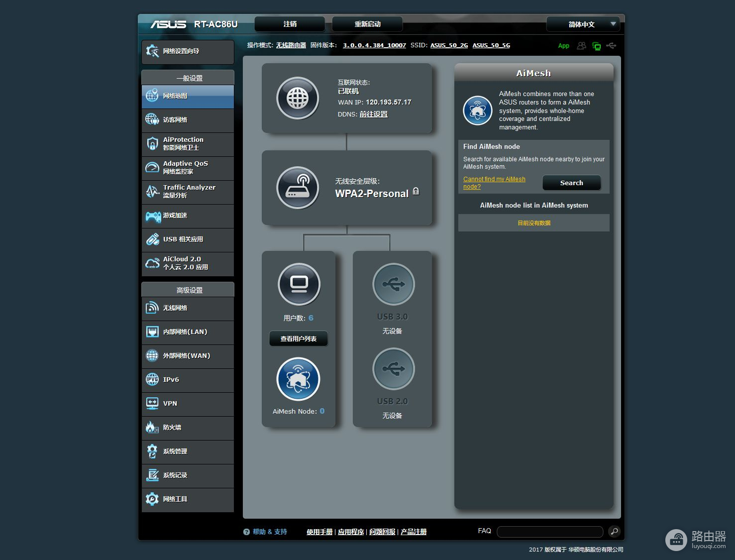Click the client computer icon

tap(299, 284)
